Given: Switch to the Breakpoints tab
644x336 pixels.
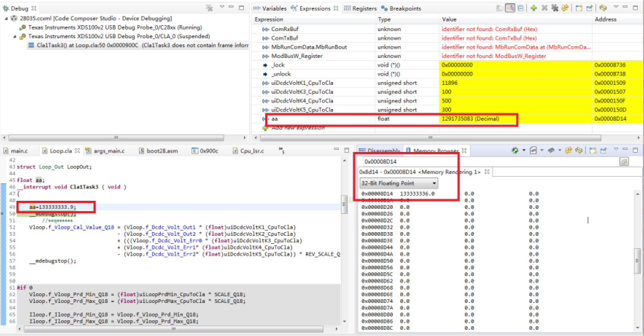Looking at the screenshot, I should 401,8.
